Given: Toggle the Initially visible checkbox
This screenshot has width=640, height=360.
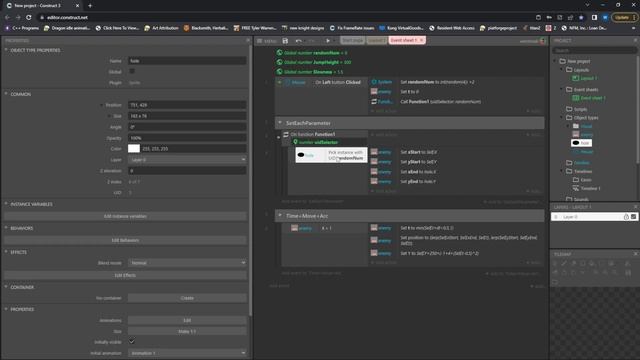Looking at the screenshot, I should [132, 342].
